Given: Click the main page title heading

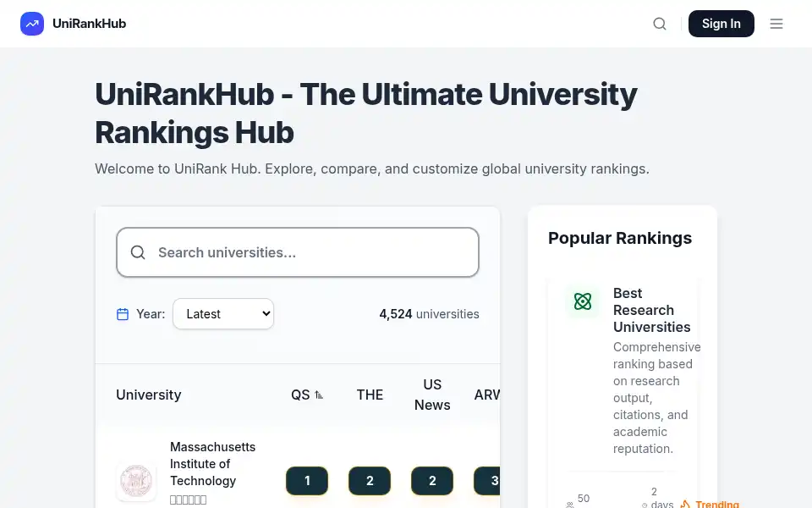Looking at the screenshot, I should pos(366,113).
